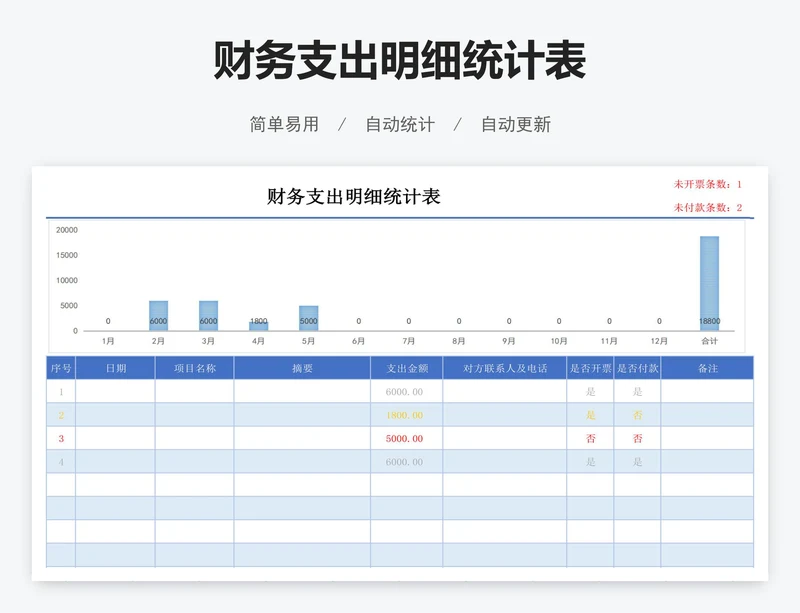This screenshot has height=613, width=800.
Task: Select the yellow 1800.00 amount cell
Action: [405, 415]
